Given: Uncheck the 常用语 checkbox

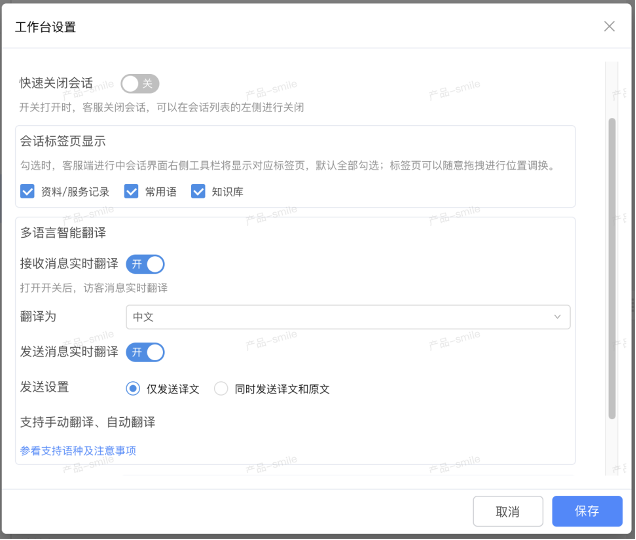Looking at the screenshot, I should (131, 191).
